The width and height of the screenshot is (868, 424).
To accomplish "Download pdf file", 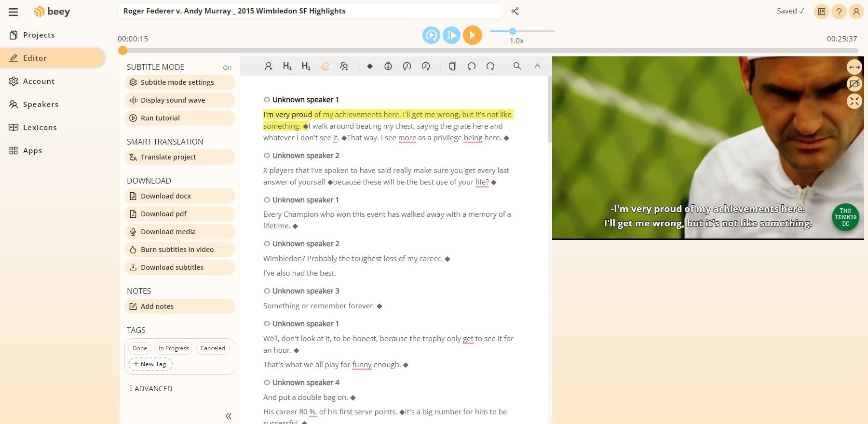I will [x=180, y=214].
